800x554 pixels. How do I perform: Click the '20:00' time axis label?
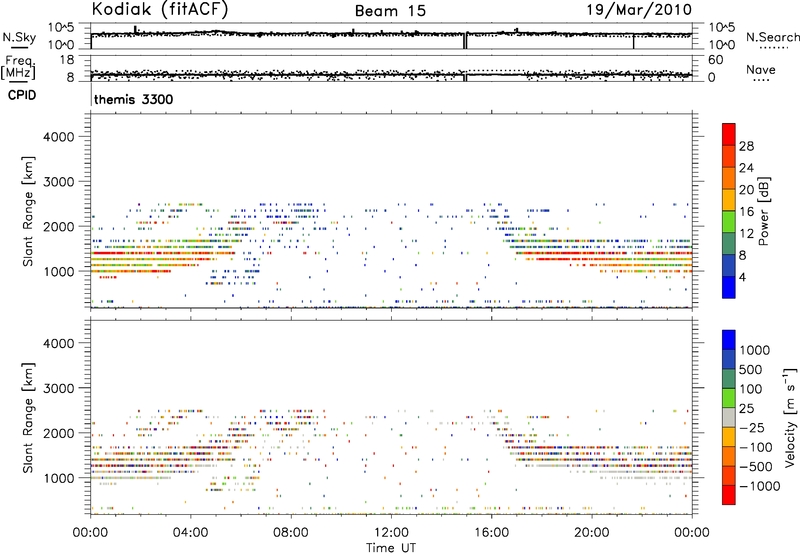coord(592,533)
